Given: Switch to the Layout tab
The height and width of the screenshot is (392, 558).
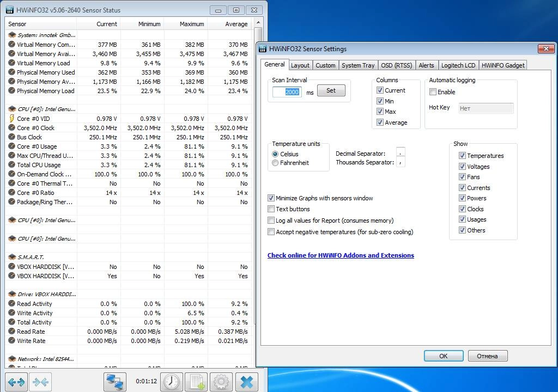Looking at the screenshot, I should [300, 65].
